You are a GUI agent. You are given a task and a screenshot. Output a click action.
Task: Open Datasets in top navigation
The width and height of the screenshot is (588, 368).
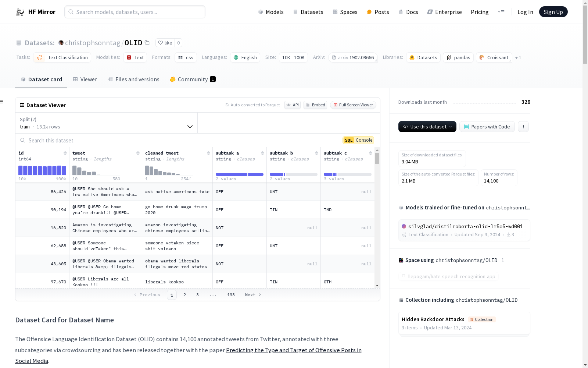pyautogui.click(x=308, y=12)
